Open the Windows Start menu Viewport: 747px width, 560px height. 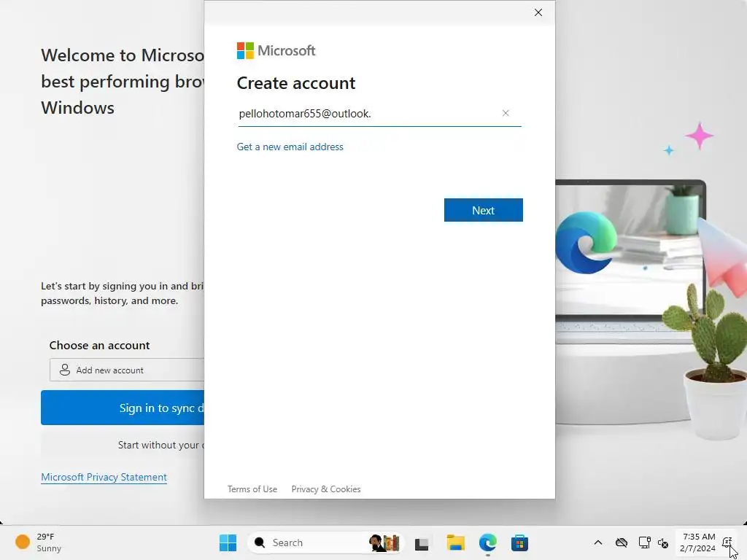pyautogui.click(x=228, y=542)
